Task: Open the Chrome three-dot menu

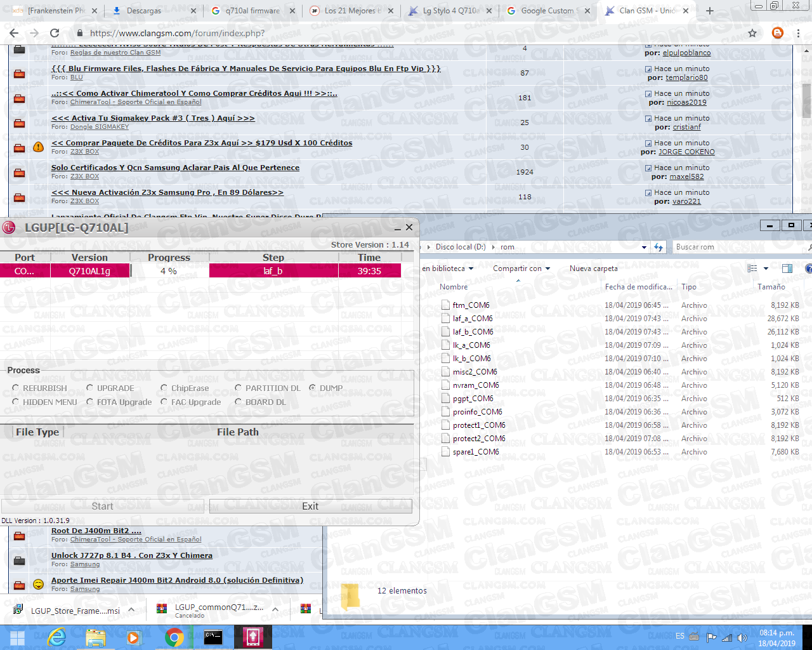Action: click(x=798, y=33)
